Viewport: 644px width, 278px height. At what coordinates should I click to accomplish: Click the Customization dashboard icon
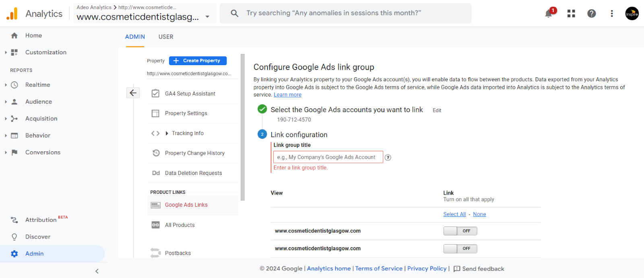(x=14, y=52)
